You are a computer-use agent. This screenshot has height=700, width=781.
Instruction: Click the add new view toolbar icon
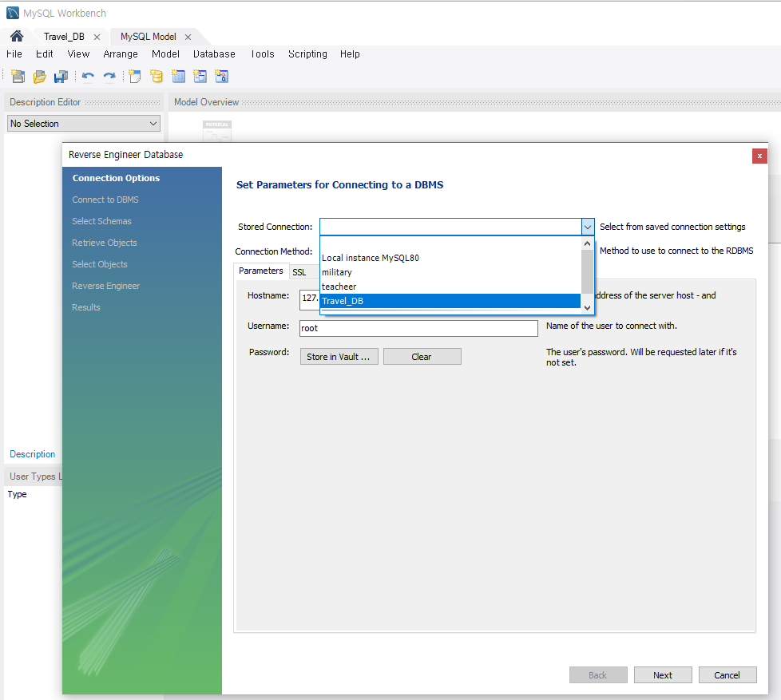click(200, 76)
